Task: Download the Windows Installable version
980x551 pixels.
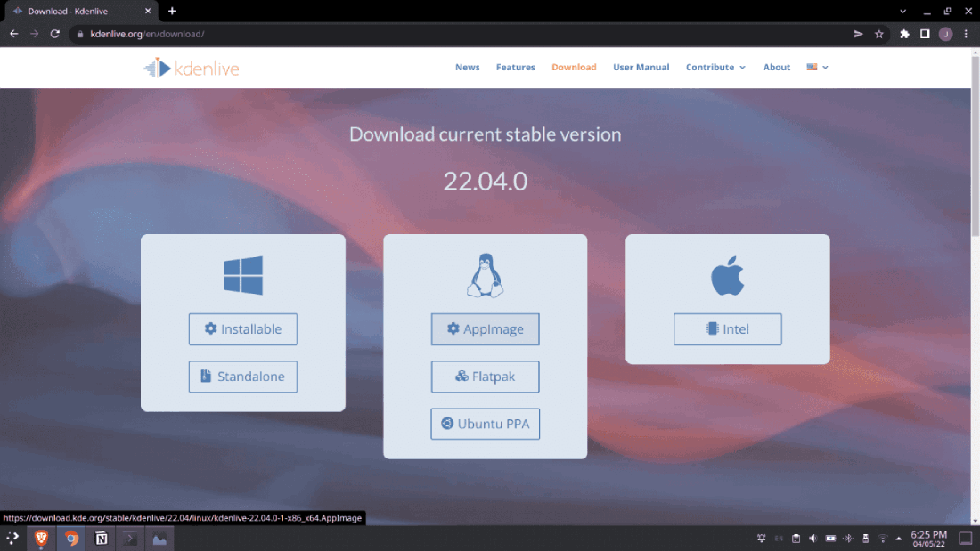Action: tap(243, 329)
